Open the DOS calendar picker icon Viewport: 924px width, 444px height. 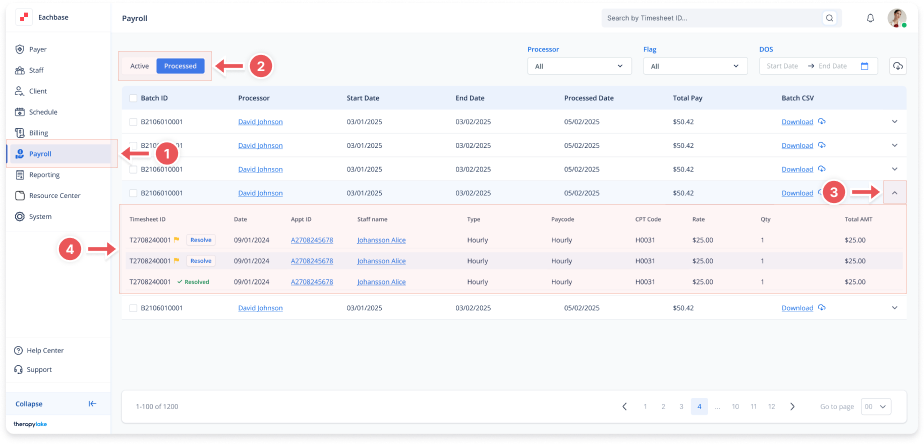(x=866, y=66)
